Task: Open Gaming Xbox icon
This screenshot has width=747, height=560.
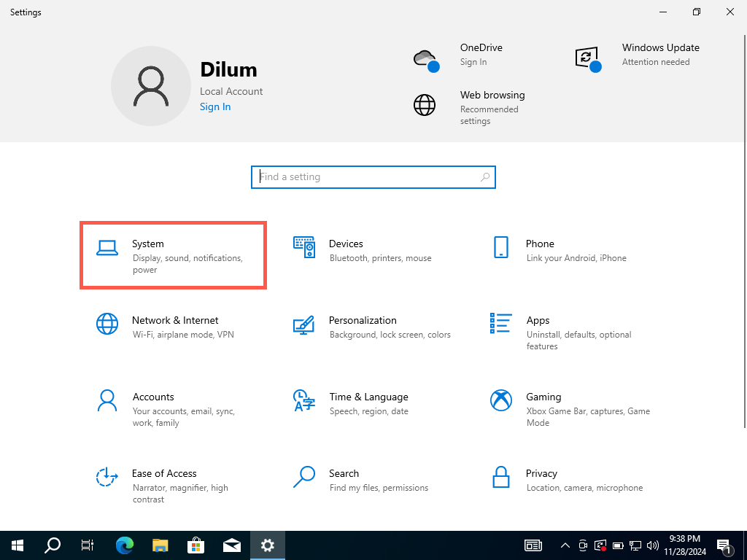Action: click(501, 400)
